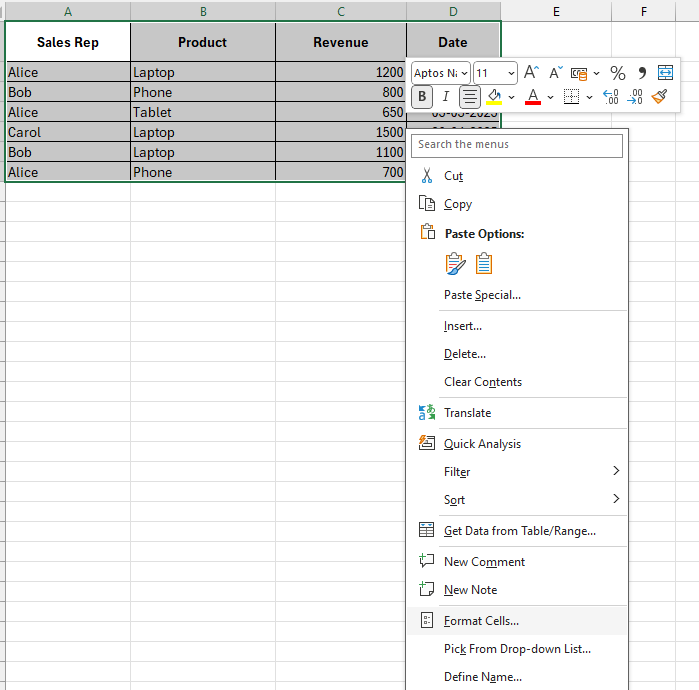The width and height of the screenshot is (699, 690).
Task: Apply Accounting Number Format from mini toolbar
Action: (579, 73)
